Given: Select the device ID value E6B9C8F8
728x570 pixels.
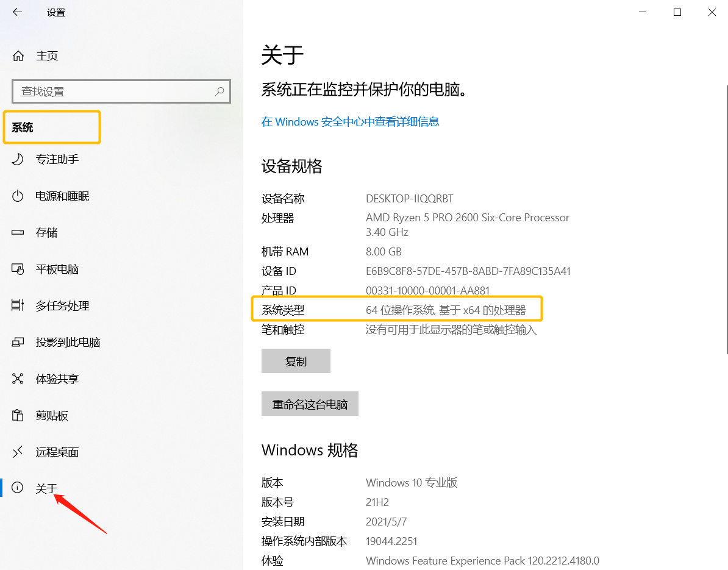Looking at the screenshot, I should click(468, 271).
